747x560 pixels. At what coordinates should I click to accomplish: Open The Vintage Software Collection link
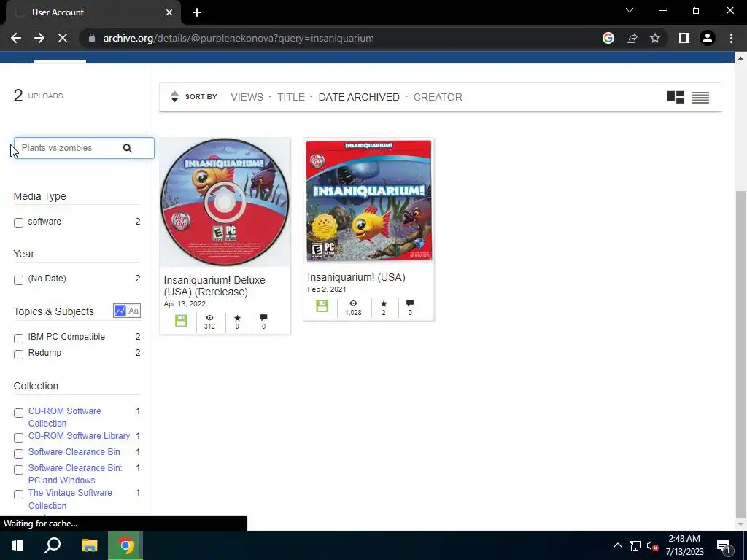click(70, 499)
